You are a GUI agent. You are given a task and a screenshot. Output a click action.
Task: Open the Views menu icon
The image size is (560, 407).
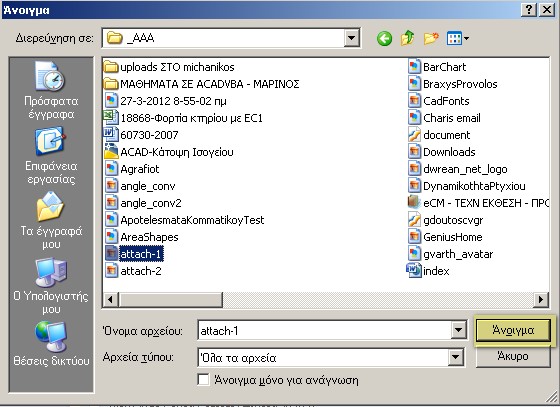point(458,38)
